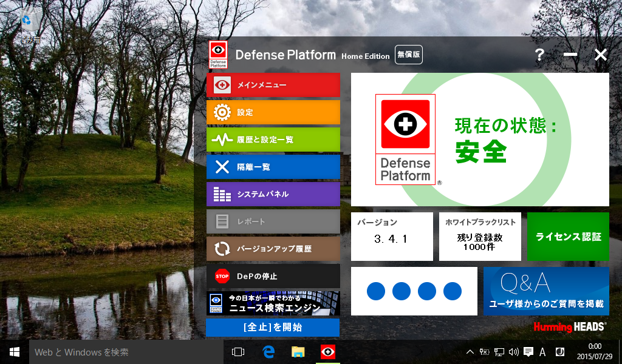
Task: Click the ホワイトブラックリスト 残り登録数 tile
Action: tap(480, 237)
